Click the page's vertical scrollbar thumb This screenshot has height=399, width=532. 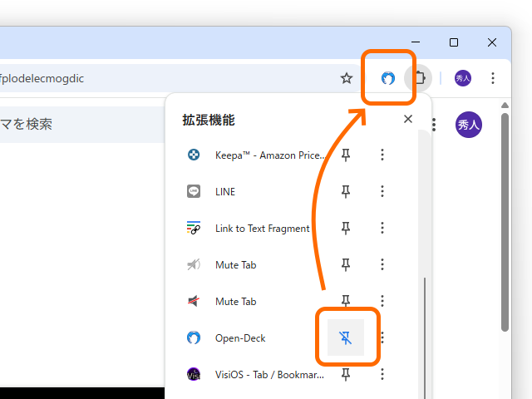coord(505,222)
